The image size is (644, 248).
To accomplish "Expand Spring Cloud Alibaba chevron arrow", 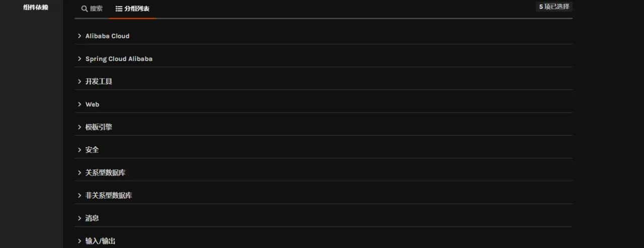I will (x=79, y=59).
